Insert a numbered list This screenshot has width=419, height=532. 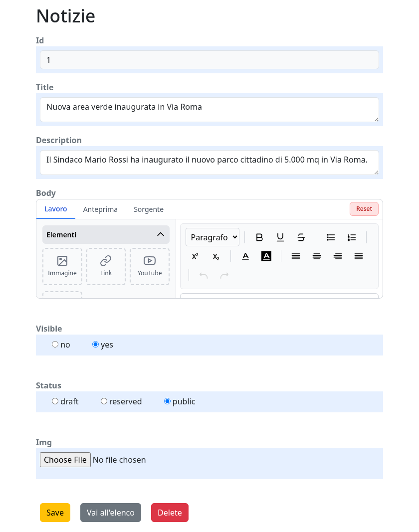coord(352,237)
